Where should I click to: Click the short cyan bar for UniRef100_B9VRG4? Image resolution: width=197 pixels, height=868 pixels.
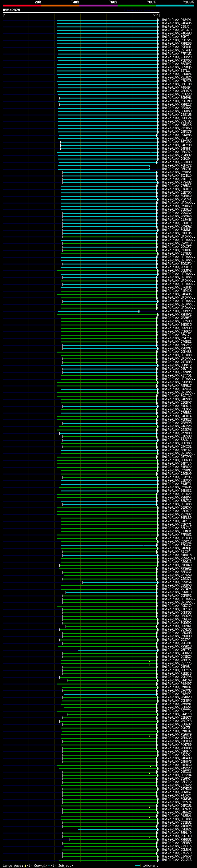[121, 582]
